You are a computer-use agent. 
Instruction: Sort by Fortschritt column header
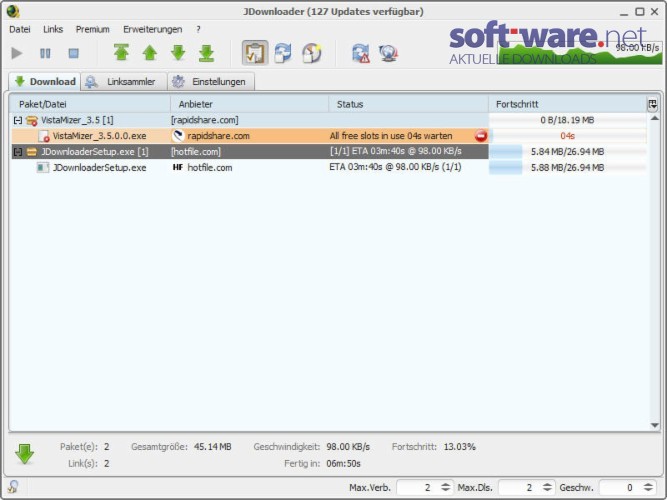pos(567,104)
